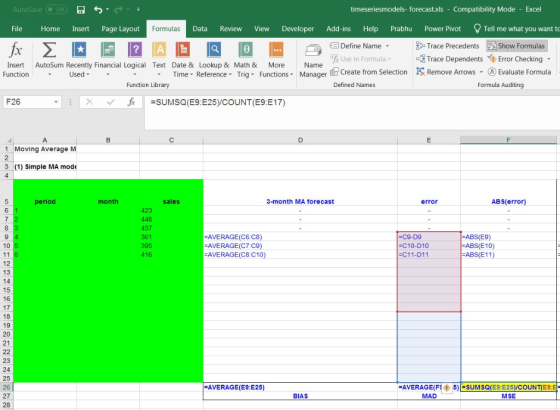Click cell containing =ABS(E11)
The width and height of the screenshot is (560, 410).
pyautogui.click(x=509, y=255)
